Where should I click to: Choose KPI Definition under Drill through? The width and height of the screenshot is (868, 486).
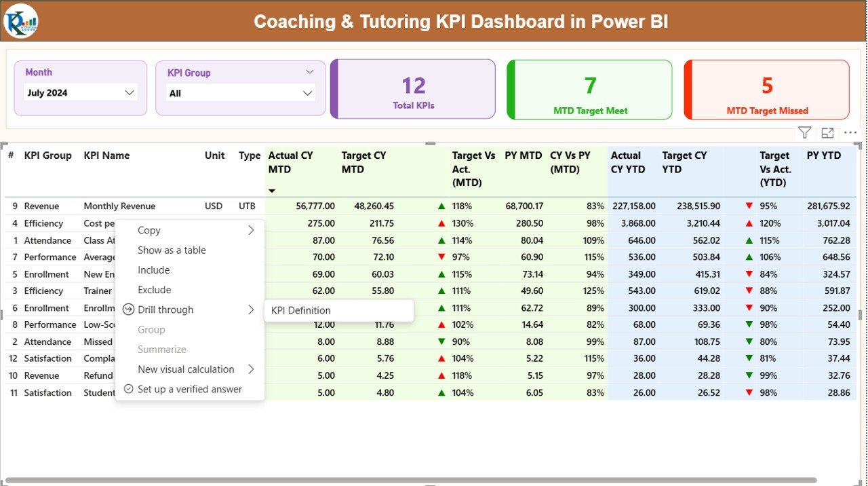pos(299,310)
